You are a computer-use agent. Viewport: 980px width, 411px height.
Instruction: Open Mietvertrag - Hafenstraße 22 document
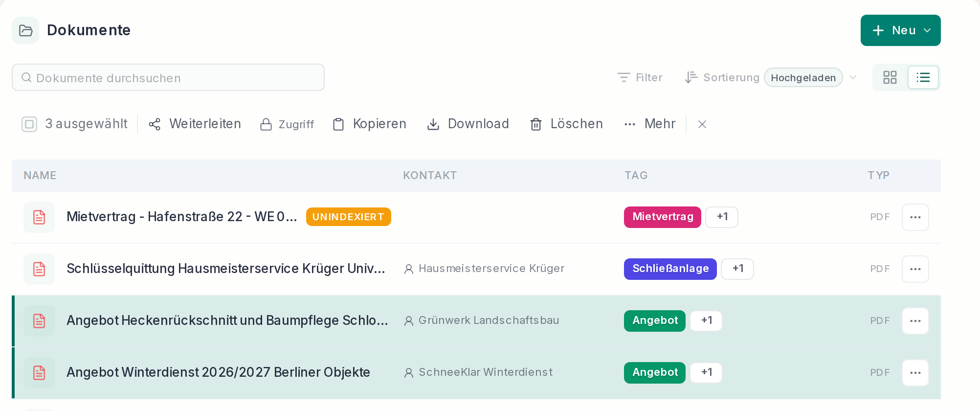(182, 217)
